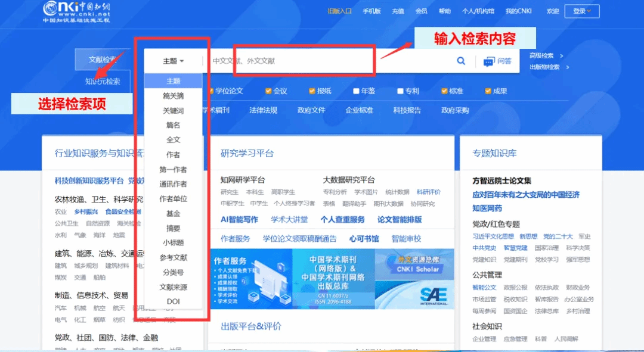This screenshot has width=644, height=352.
Task: Click the 中文文献、外文文献 search box
Action: (329, 61)
